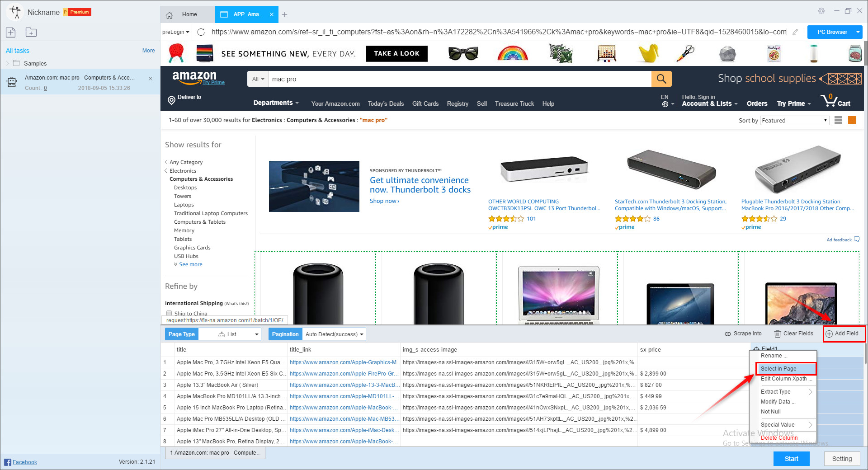
Task: Click Scrape Into icon button
Action: click(x=743, y=334)
